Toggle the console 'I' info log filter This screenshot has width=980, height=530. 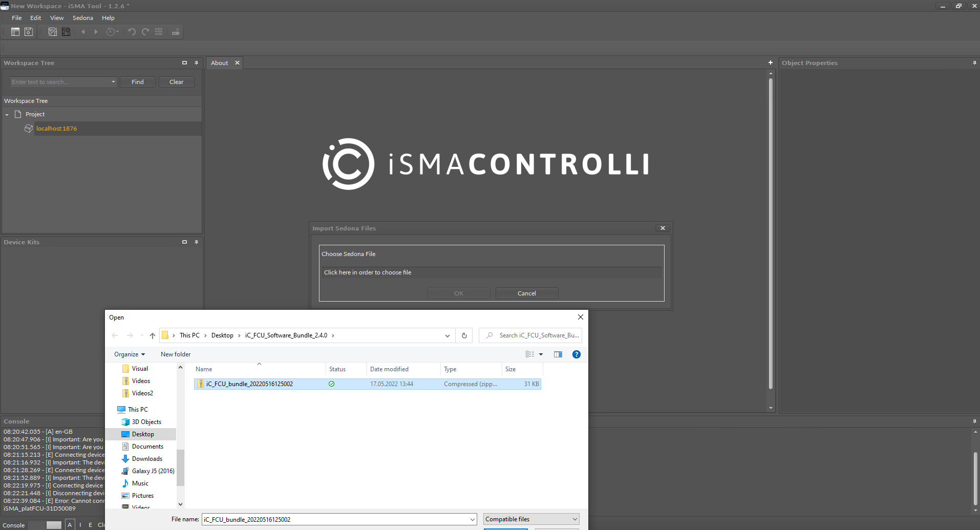[x=80, y=525]
